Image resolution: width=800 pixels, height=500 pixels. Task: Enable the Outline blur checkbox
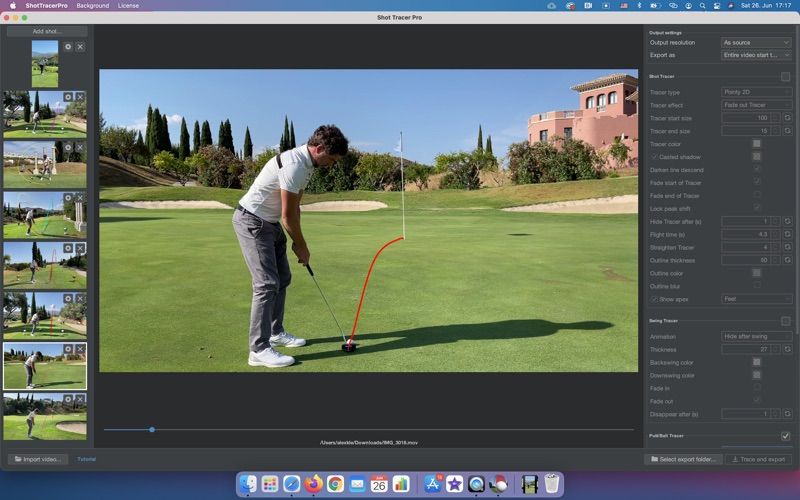(x=757, y=286)
